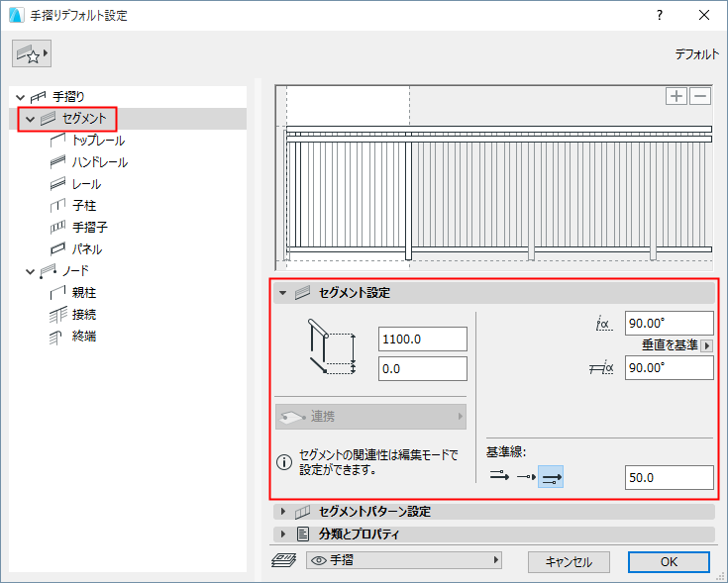Image resolution: width=728 pixels, height=583 pixels.
Task: Select the 子柱 tree item
Action: pos(84,205)
